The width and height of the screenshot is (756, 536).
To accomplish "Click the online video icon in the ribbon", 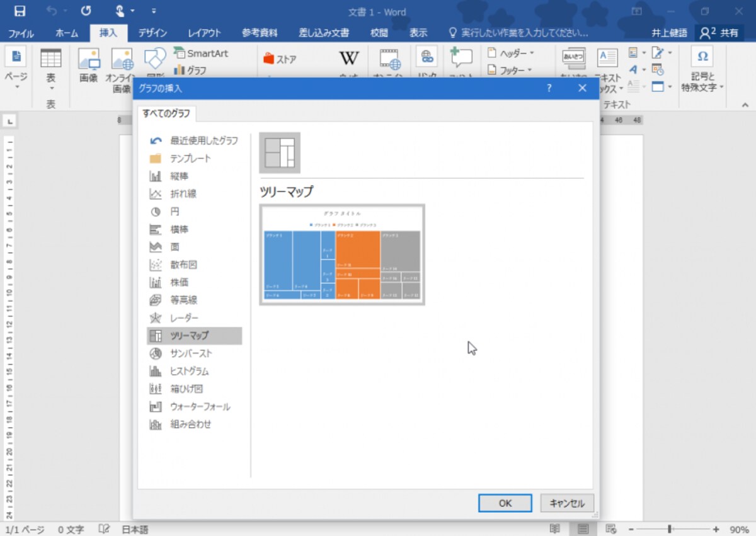I will click(391, 59).
